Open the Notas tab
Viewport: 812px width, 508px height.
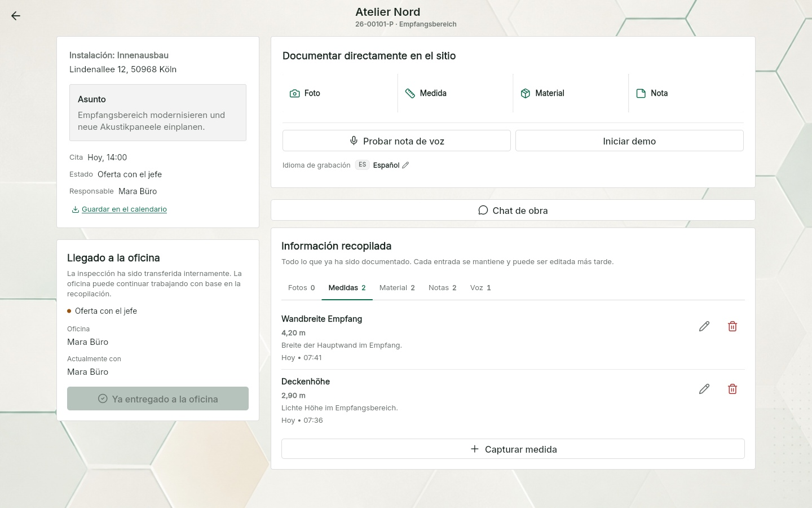pos(442,288)
